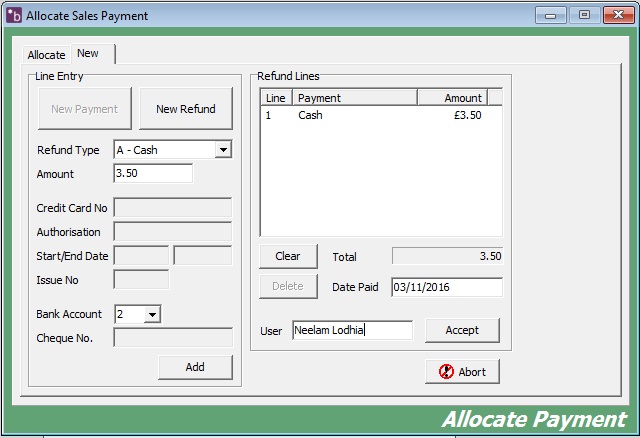
Task: Click the Clear button
Action: [288, 256]
